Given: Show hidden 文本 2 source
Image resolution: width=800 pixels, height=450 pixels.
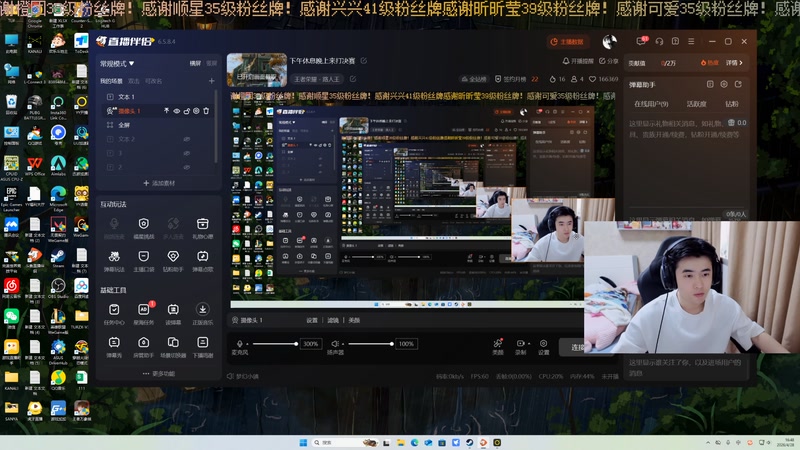Looking at the screenshot, I should (187, 139).
